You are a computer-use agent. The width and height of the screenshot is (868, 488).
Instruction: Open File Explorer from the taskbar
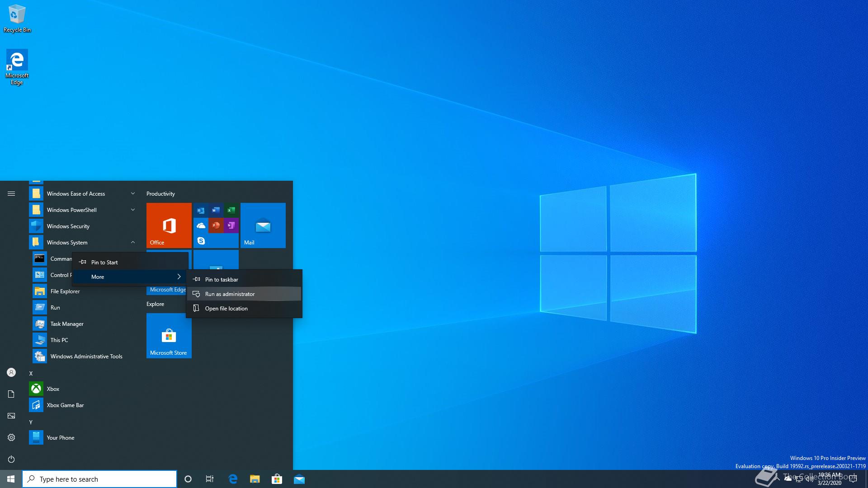(255, 479)
